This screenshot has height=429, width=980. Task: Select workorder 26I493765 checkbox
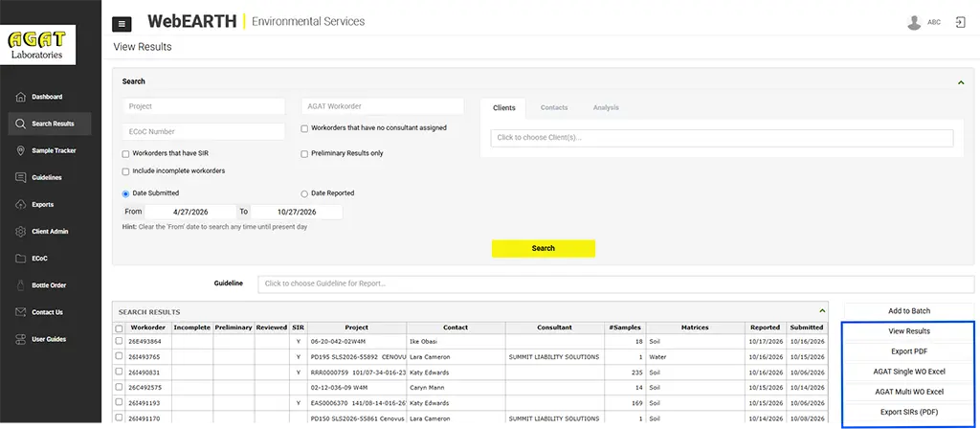[119, 356]
